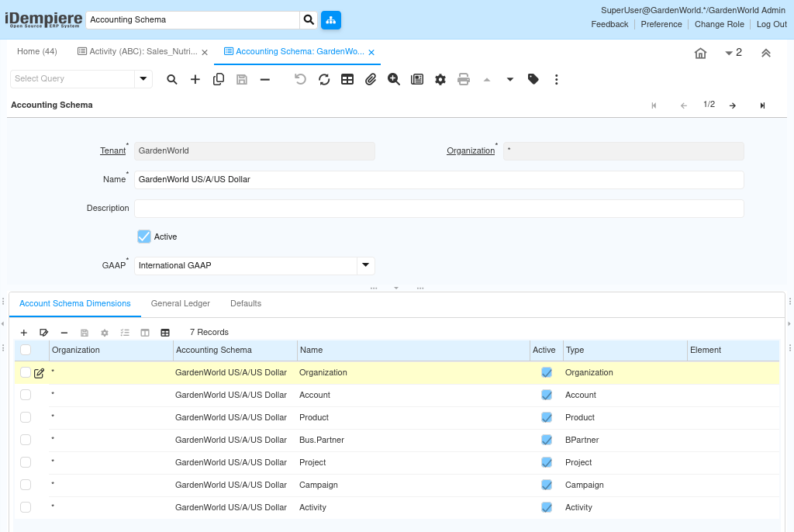Click the Copy Record toolbar icon
Image resolution: width=794 pixels, height=532 pixels.
coord(219,79)
